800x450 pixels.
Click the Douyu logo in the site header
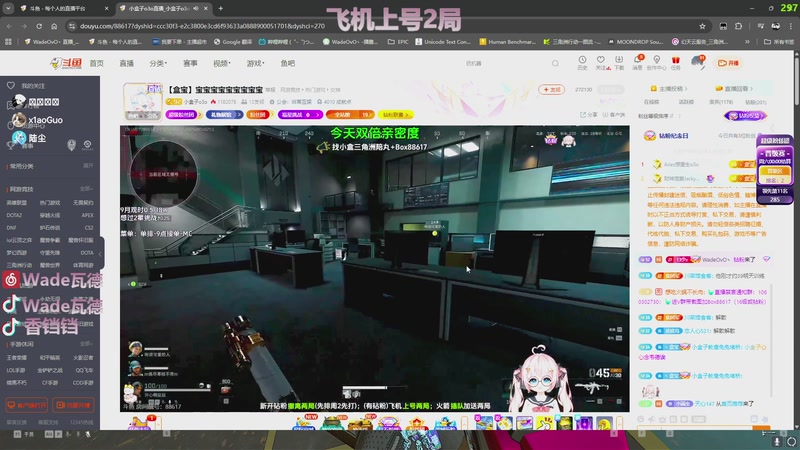66,63
